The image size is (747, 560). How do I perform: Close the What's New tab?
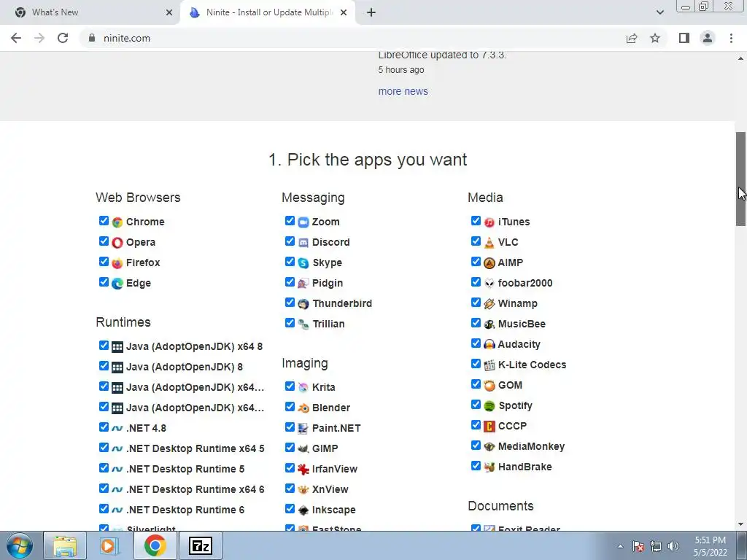click(x=169, y=12)
